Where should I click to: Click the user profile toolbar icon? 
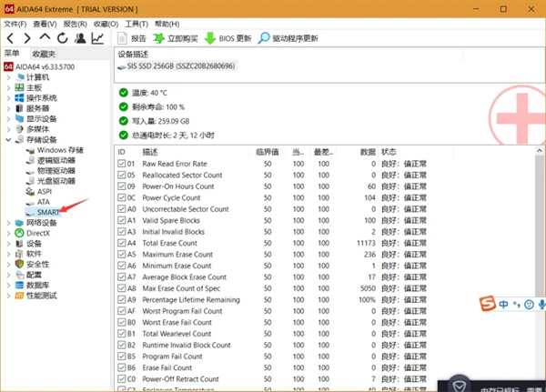(x=80, y=39)
